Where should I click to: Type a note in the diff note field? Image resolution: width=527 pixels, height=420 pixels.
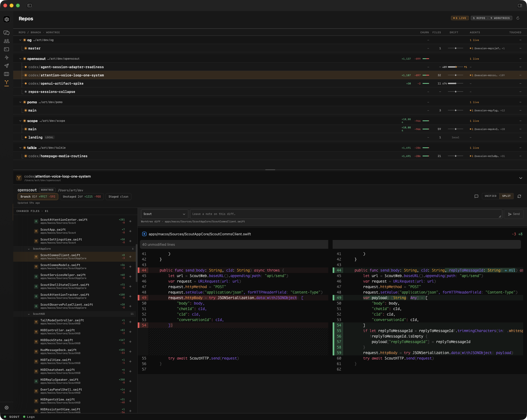tap(346, 214)
